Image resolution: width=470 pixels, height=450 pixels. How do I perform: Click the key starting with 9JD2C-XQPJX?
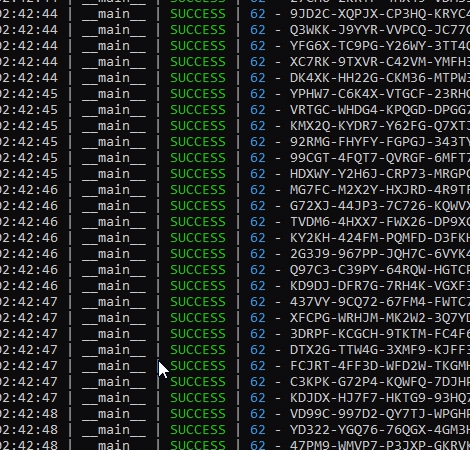click(380, 14)
